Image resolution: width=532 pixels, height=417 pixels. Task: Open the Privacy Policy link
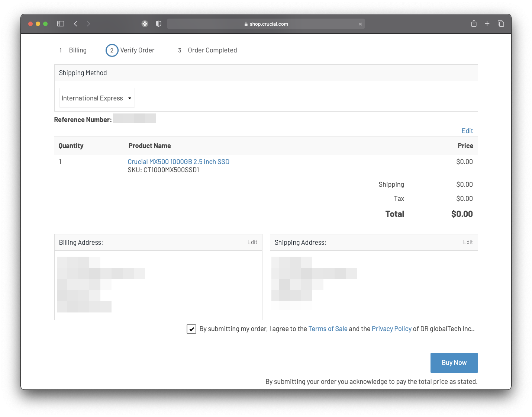pos(391,329)
